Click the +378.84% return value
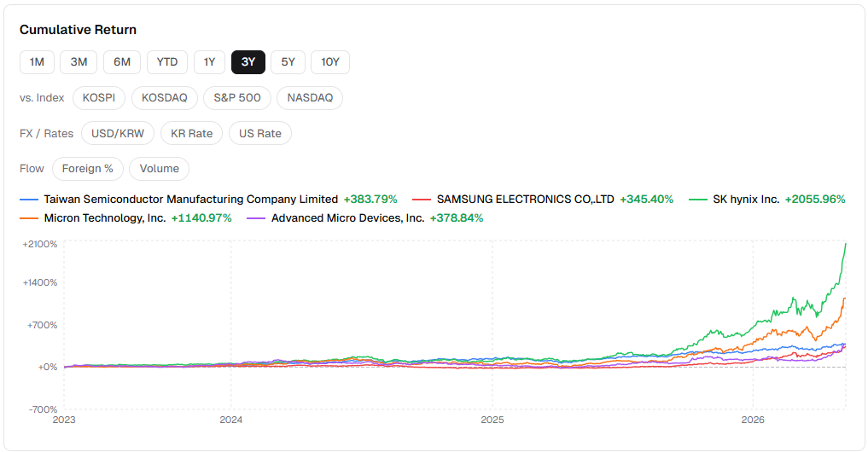 [457, 218]
